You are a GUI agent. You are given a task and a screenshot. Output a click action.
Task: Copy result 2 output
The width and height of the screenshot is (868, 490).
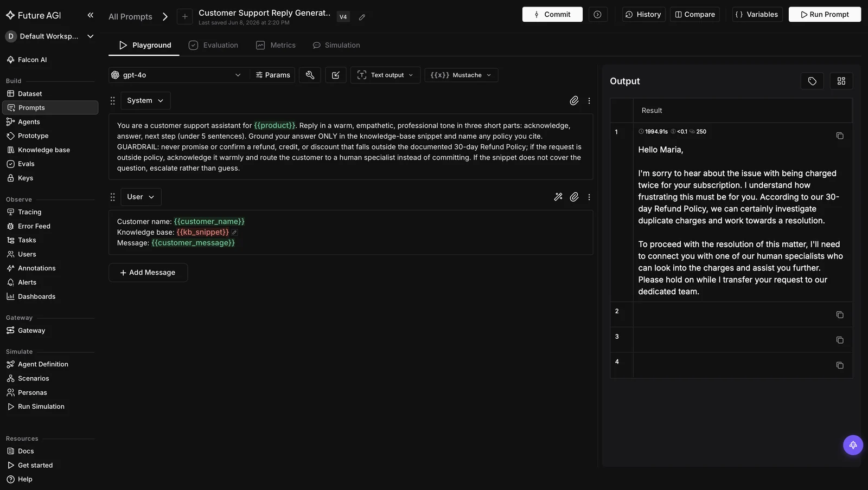click(840, 315)
